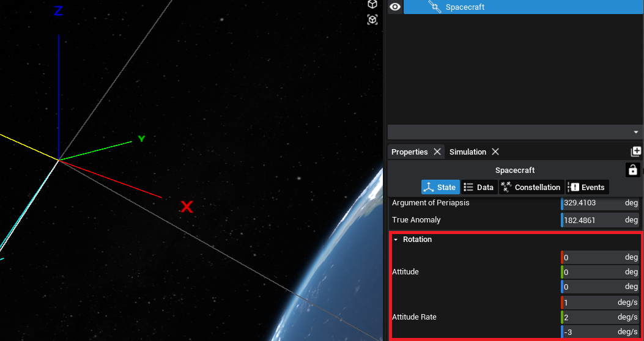Click the top cube view icon
The height and width of the screenshot is (341, 644).
click(372, 4)
